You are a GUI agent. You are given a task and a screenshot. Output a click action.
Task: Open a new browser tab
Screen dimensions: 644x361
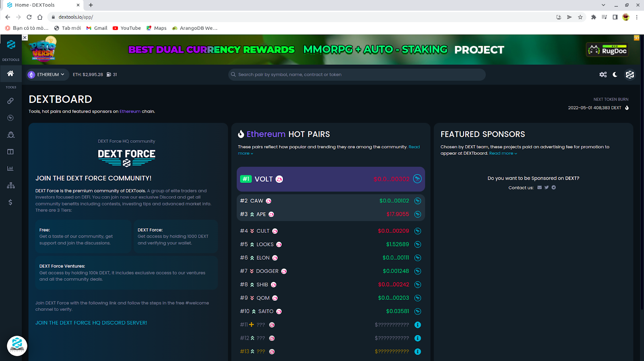[91, 5]
